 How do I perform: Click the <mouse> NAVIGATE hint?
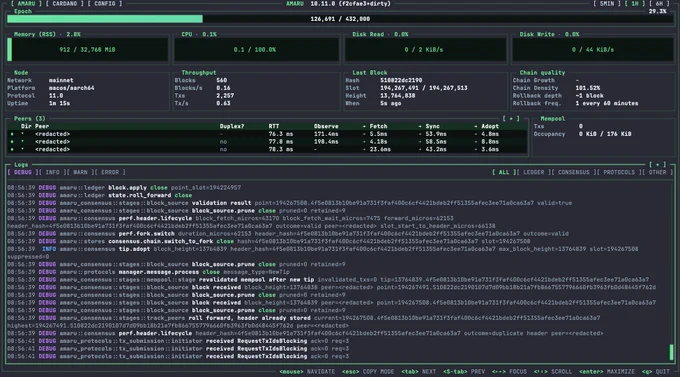(307, 372)
